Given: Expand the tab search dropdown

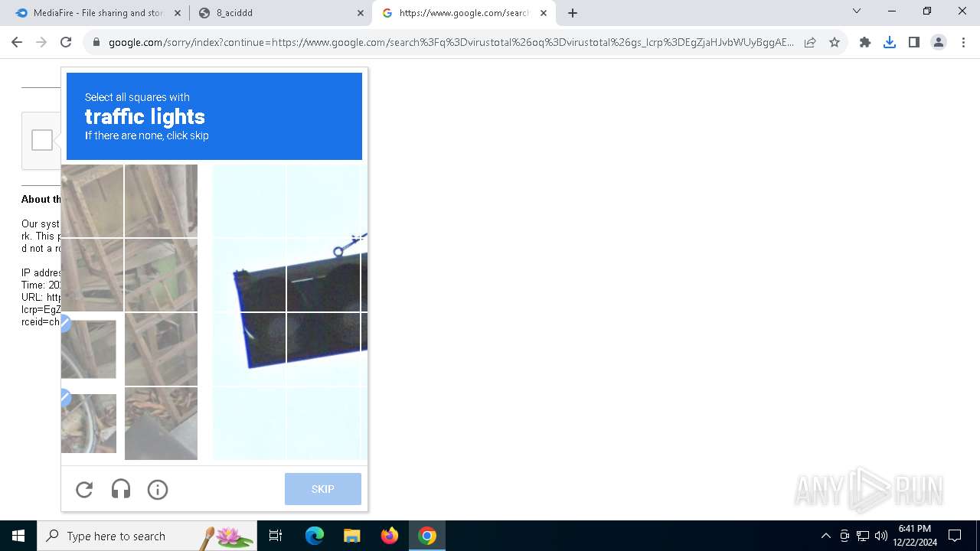Looking at the screenshot, I should (x=857, y=11).
